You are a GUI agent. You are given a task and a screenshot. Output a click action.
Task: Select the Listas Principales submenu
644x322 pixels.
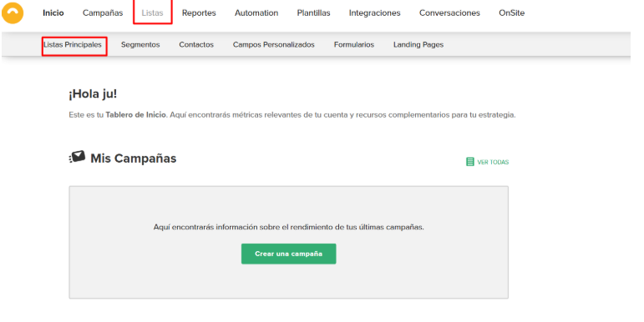point(73,45)
